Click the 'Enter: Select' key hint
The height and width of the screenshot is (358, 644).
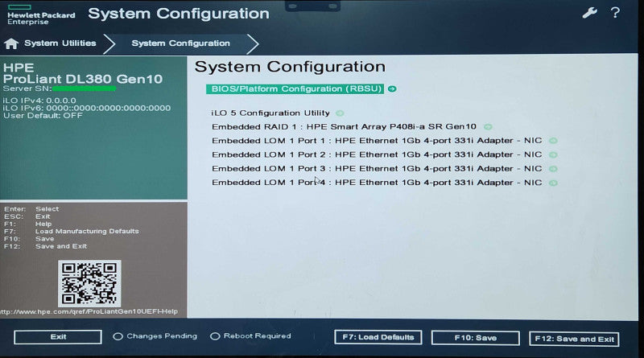click(x=31, y=209)
